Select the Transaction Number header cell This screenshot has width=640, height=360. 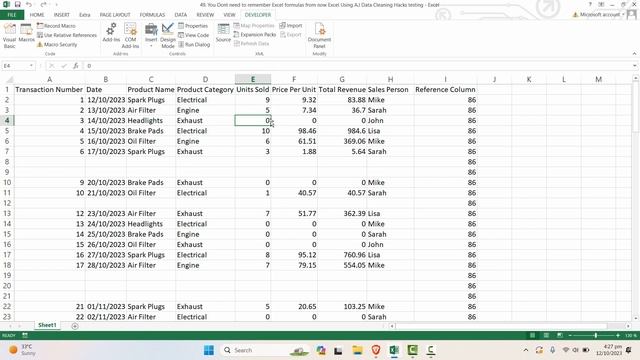pos(49,89)
